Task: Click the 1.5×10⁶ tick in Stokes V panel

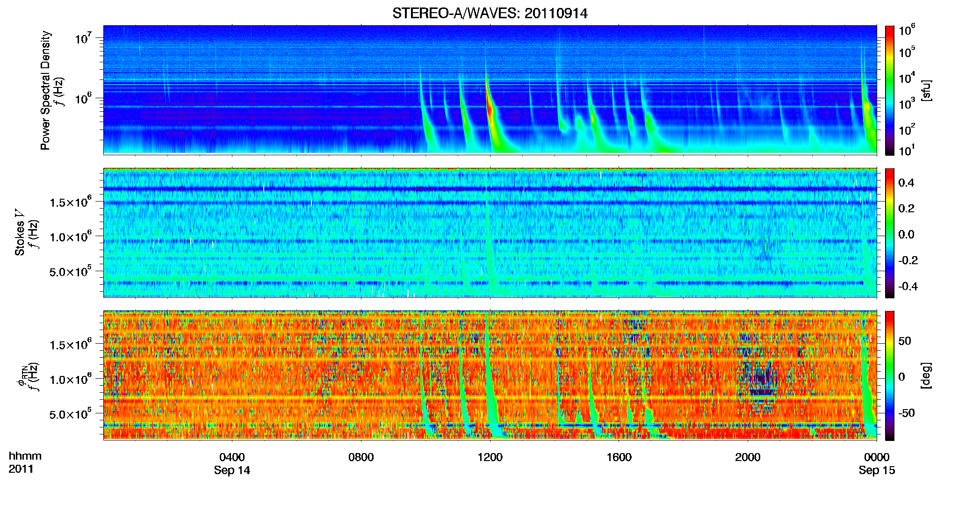Action: pyautogui.click(x=70, y=202)
